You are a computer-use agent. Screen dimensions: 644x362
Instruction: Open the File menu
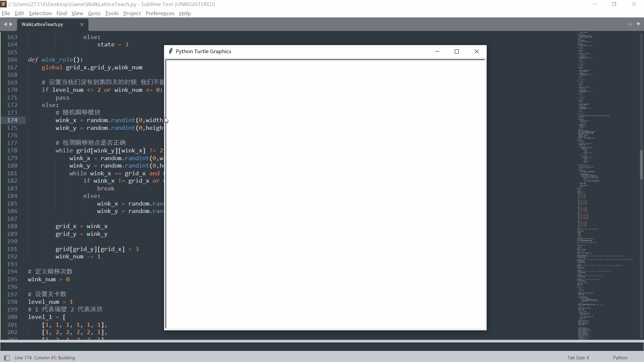click(6, 13)
